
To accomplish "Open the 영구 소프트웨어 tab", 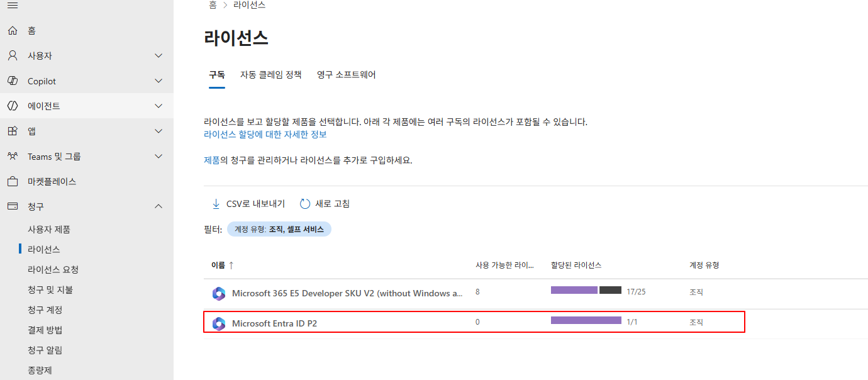I will pyautogui.click(x=347, y=75).
